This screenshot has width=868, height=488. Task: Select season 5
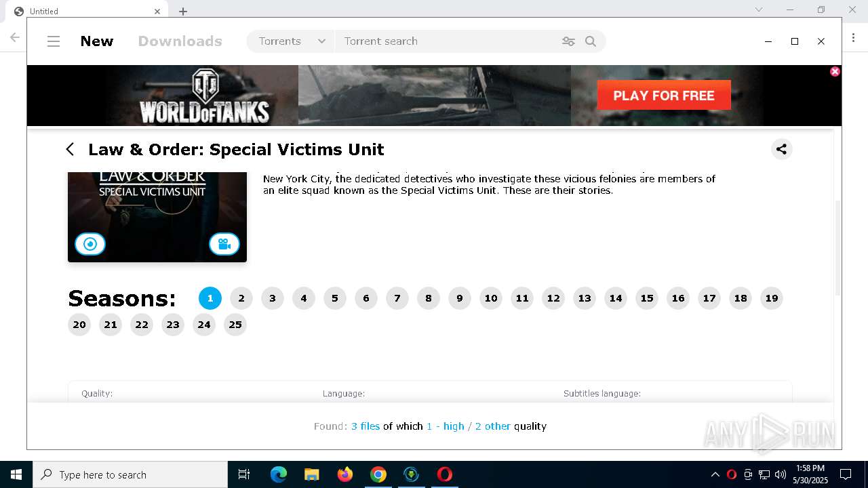(335, 298)
